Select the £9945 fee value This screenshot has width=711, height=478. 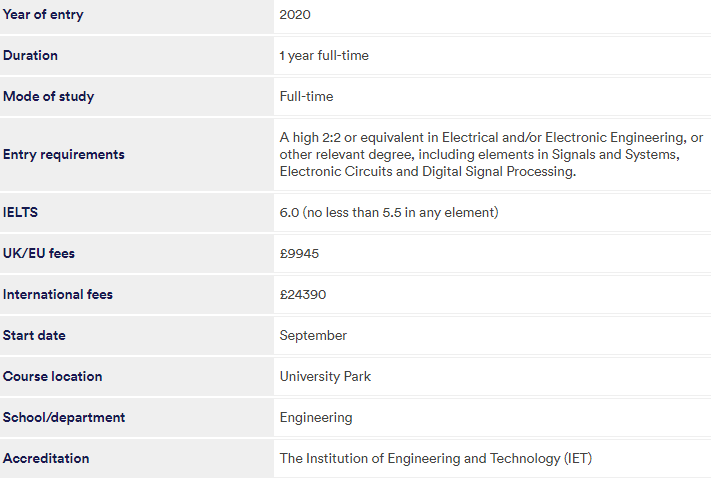tap(299, 254)
